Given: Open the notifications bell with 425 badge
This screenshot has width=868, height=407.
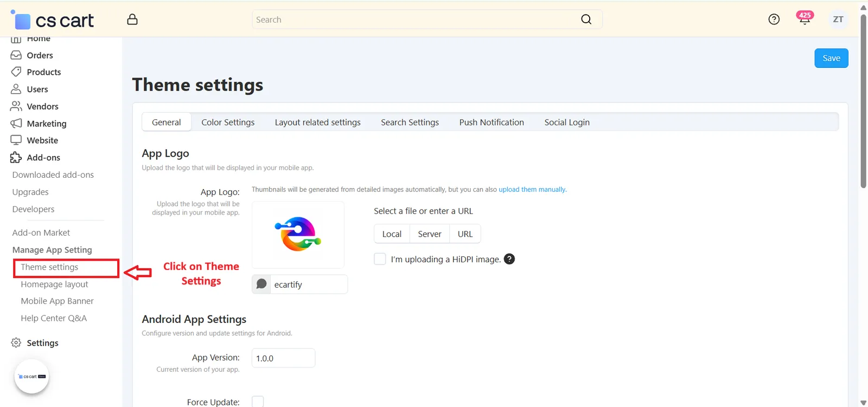Looking at the screenshot, I should 805,18.
